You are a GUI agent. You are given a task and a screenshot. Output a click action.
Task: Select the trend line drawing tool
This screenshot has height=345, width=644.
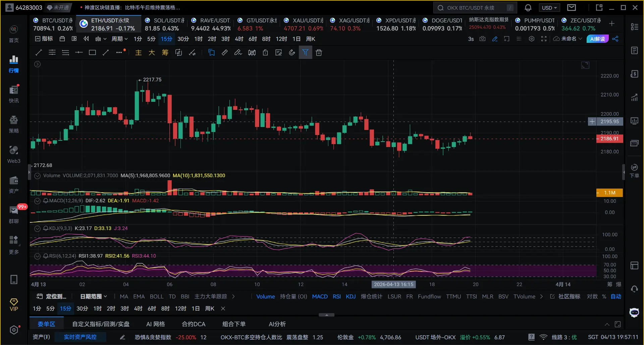pos(39,52)
